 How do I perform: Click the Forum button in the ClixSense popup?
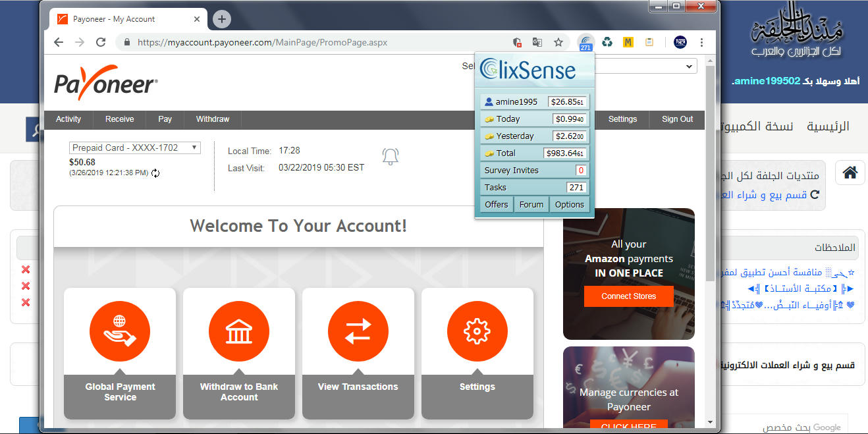531,204
